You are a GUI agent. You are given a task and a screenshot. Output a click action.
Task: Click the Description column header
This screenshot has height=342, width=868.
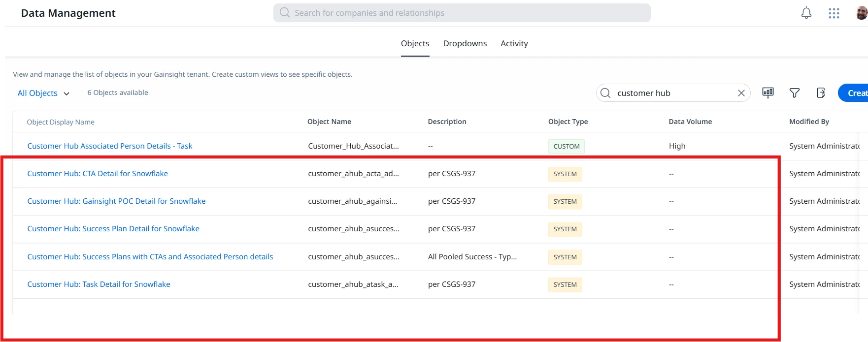click(447, 122)
